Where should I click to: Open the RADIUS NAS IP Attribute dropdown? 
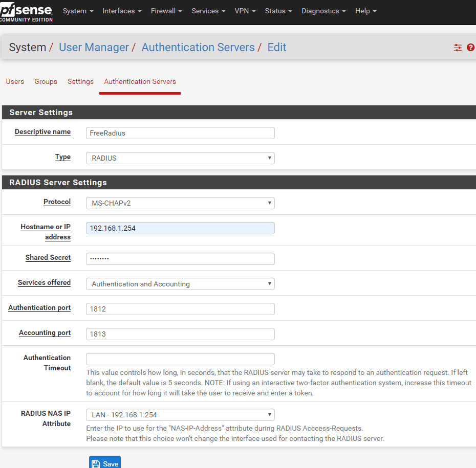180,415
